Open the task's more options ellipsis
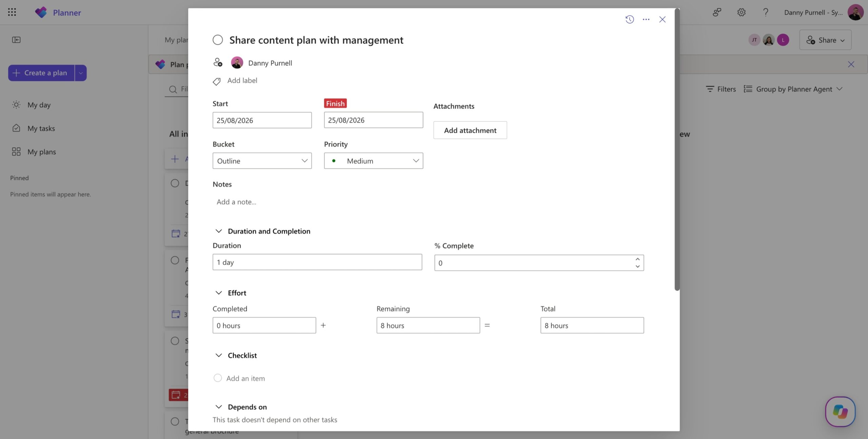The image size is (868, 439). tap(646, 19)
